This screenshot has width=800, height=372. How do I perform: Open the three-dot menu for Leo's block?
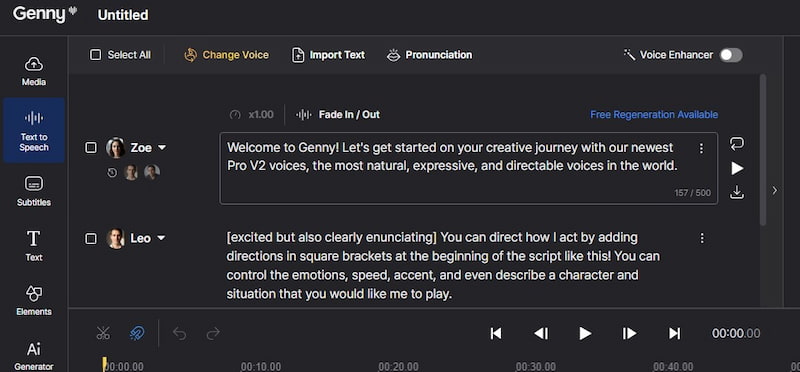coord(702,238)
